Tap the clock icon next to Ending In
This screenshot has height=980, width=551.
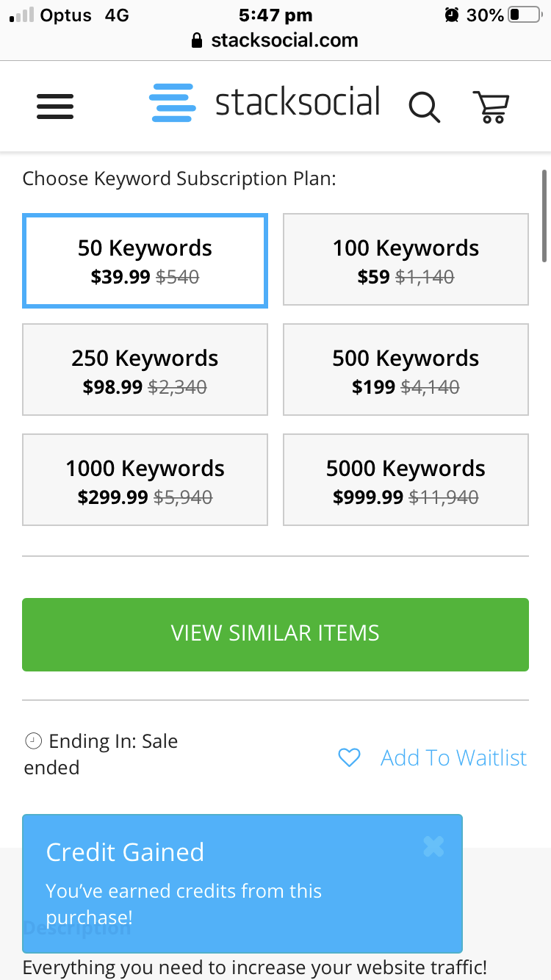pyautogui.click(x=33, y=741)
